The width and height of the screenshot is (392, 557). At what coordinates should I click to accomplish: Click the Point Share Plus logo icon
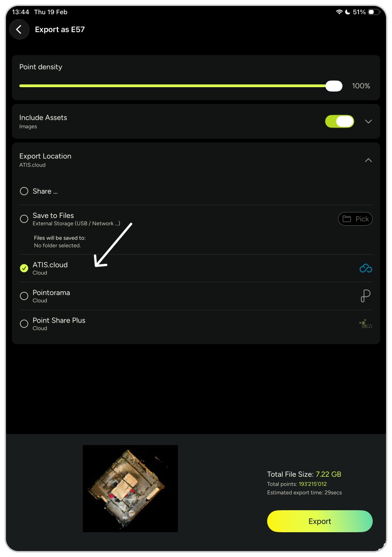[x=365, y=324]
